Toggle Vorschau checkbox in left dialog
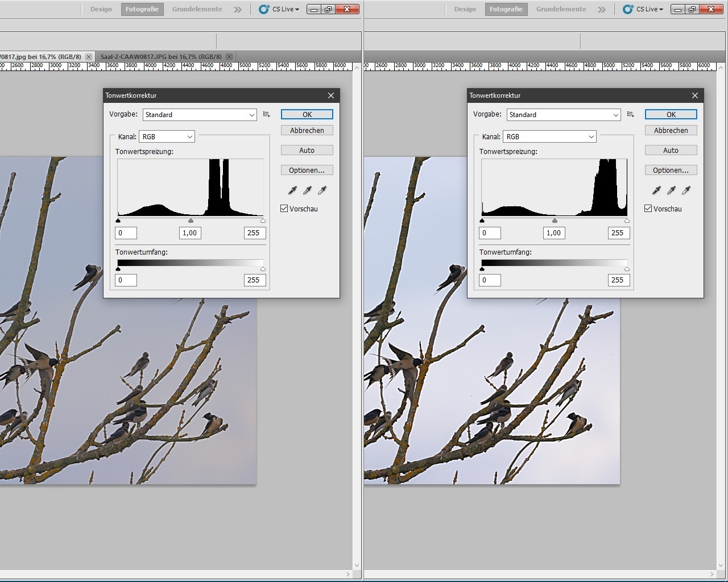 (x=284, y=209)
